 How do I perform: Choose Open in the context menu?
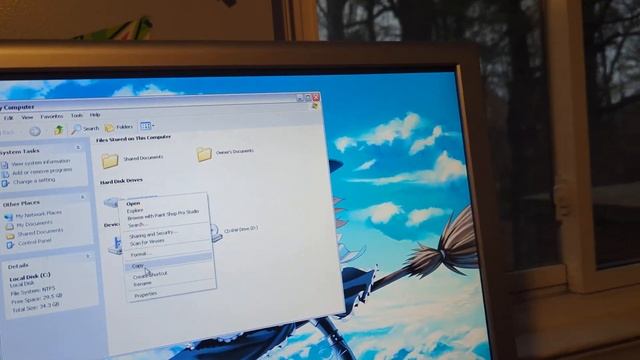133,203
